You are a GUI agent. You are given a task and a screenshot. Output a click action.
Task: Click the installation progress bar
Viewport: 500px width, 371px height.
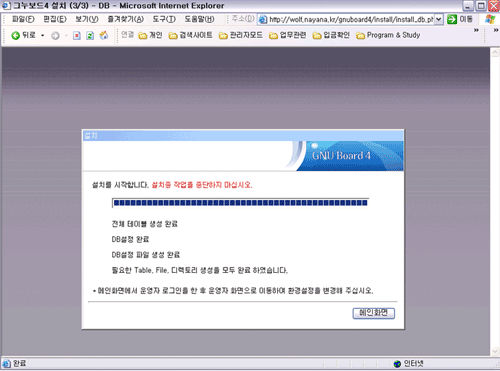click(x=240, y=203)
